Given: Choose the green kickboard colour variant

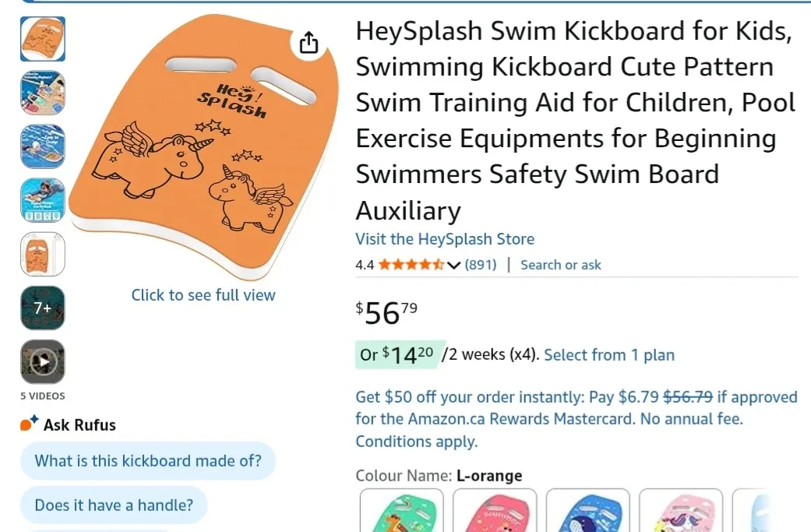Looking at the screenshot, I should tap(401, 514).
